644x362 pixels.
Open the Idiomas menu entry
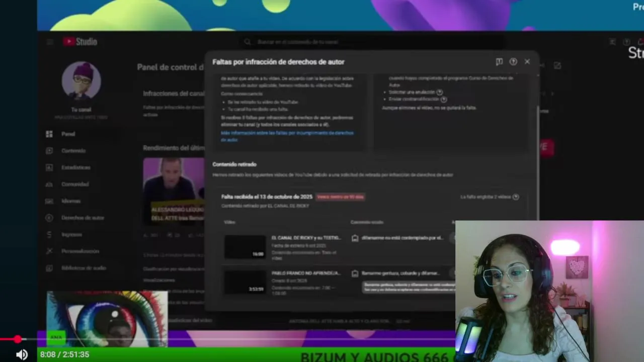pos(71,201)
